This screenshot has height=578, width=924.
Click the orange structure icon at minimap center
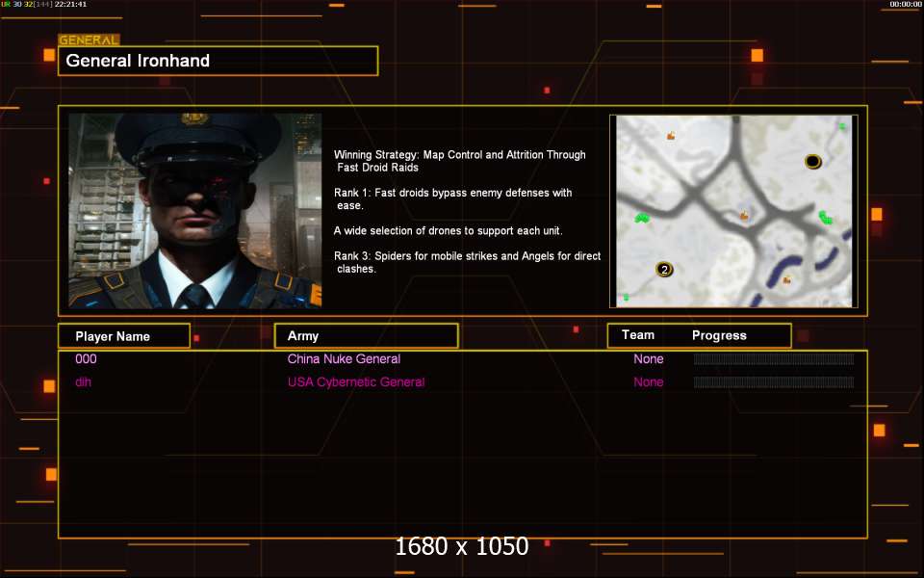[744, 215]
